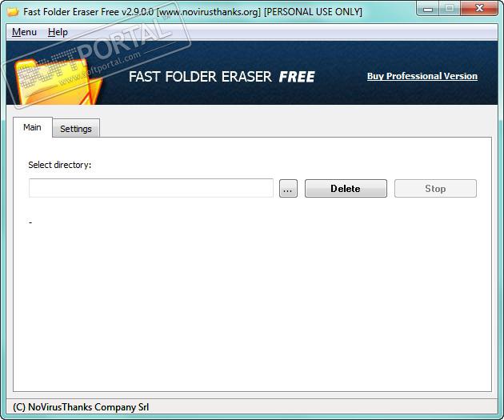Screen dimensions: 504x420
Task: Click the app folder icon in title bar
Action: coord(13,12)
